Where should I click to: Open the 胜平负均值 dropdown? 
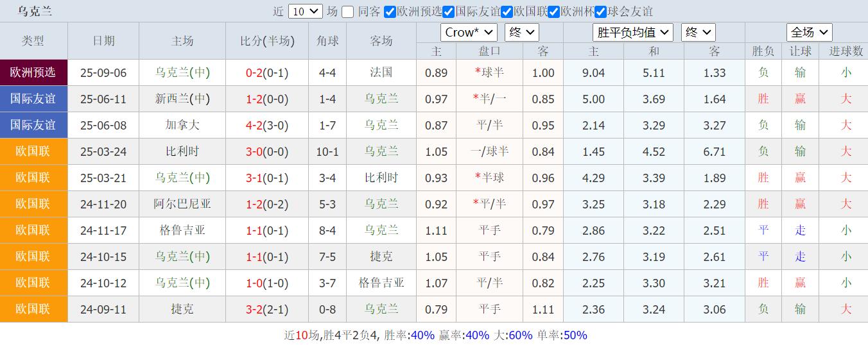(x=632, y=32)
